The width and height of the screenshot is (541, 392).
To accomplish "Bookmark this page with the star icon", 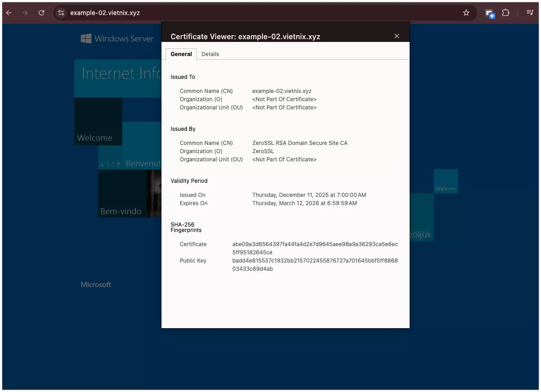I will point(466,13).
